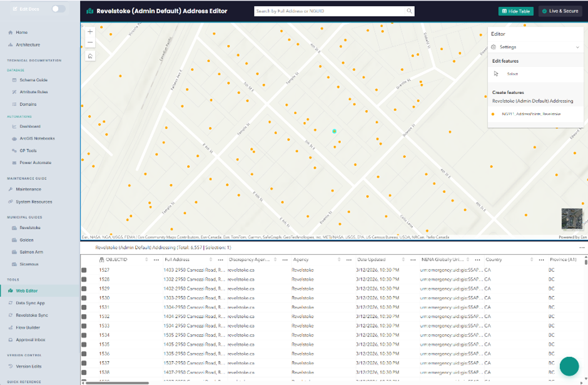Check the row 1528 checkbox
Image resolution: width=588 pixels, height=385 pixels.
tap(84, 279)
